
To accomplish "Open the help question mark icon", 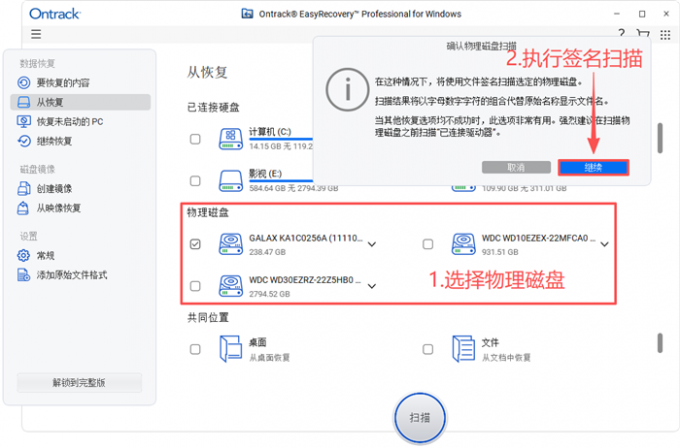I will [x=621, y=33].
